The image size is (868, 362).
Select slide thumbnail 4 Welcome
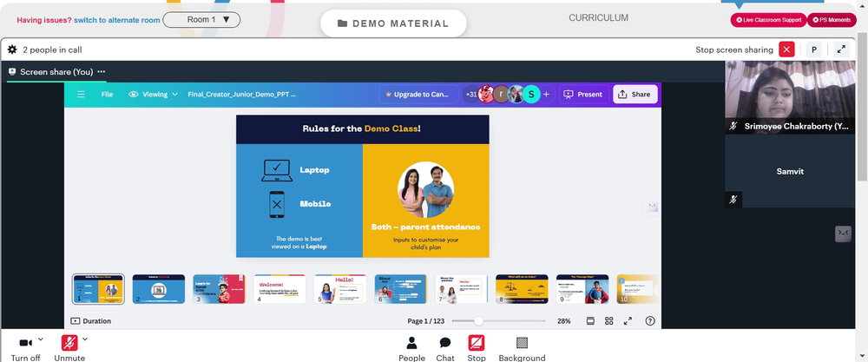click(x=279, y=289)
